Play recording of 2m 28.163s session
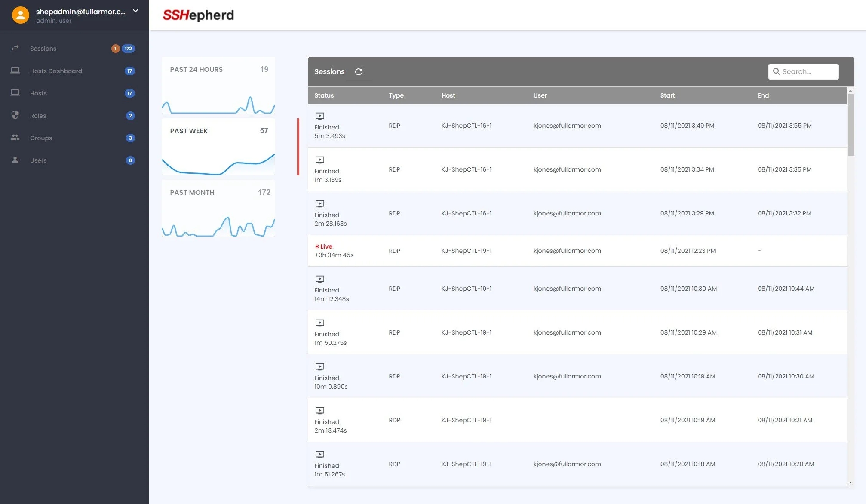The image size is (866, 504). pyautogui.click(x=319, y=204)
